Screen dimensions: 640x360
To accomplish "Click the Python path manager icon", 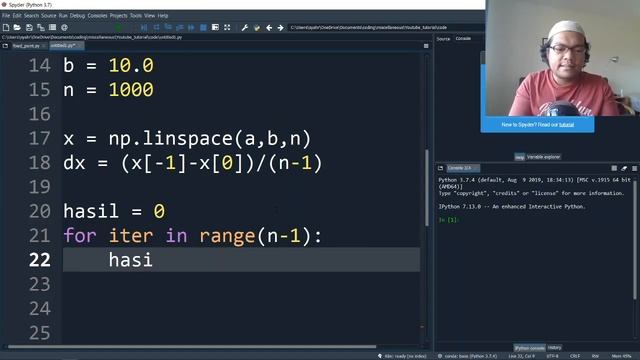I will coord(257,27).
